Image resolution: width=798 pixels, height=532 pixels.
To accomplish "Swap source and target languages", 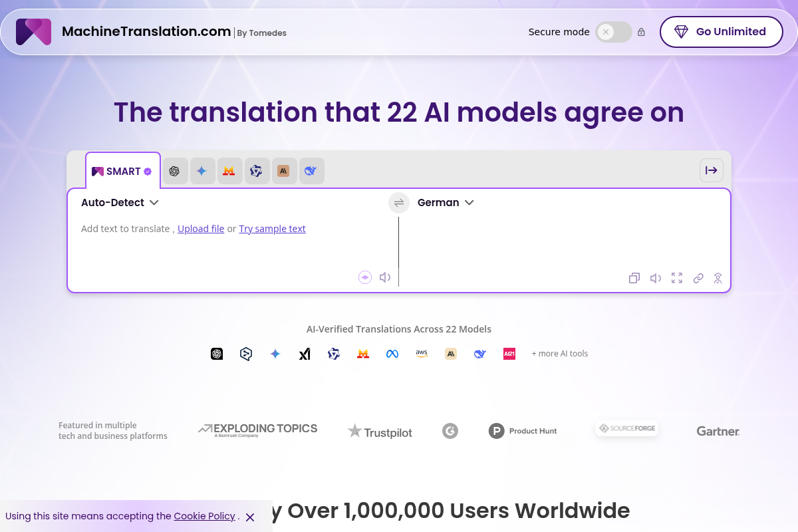I will (399, 203).
